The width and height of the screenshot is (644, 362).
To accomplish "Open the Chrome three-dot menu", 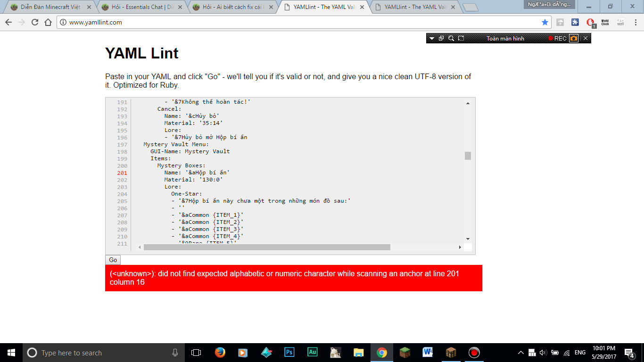I will pos(635,22).
